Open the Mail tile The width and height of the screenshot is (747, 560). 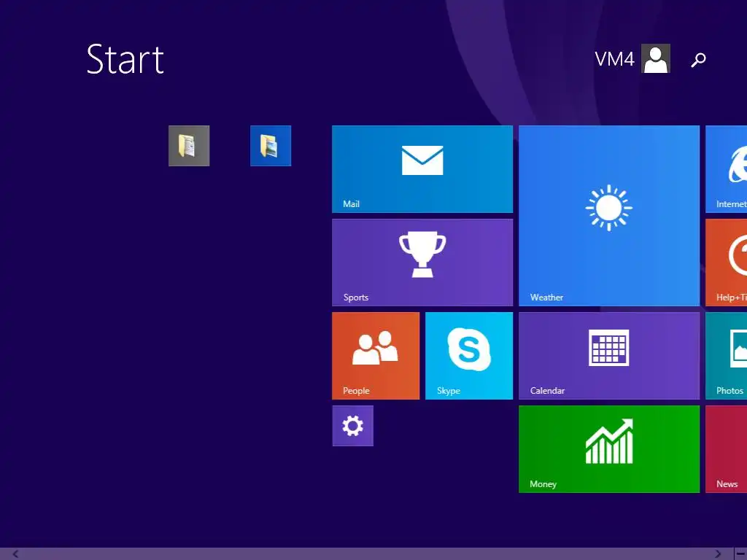click(422, 169)
